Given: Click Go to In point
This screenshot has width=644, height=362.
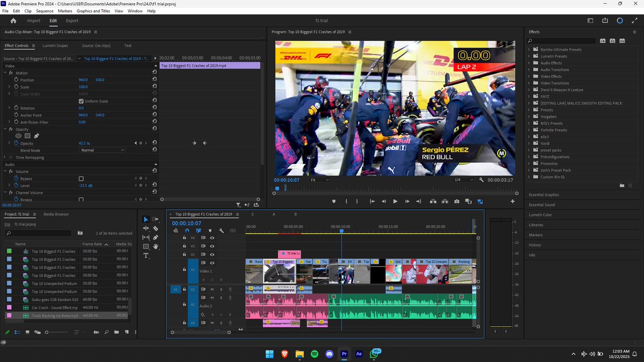Looking at the screenshot, I should pyautogui.click(x=372, y=201).
